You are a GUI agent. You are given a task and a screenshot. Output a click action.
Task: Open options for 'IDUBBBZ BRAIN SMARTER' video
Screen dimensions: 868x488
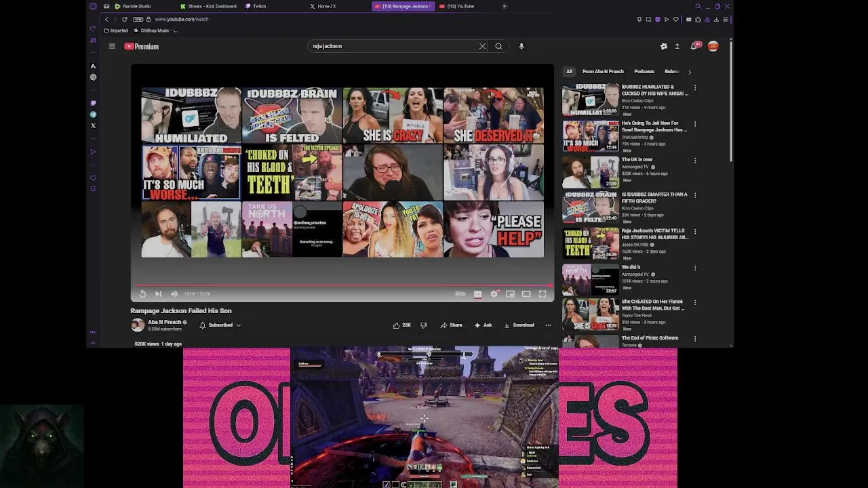click(694, 195)
